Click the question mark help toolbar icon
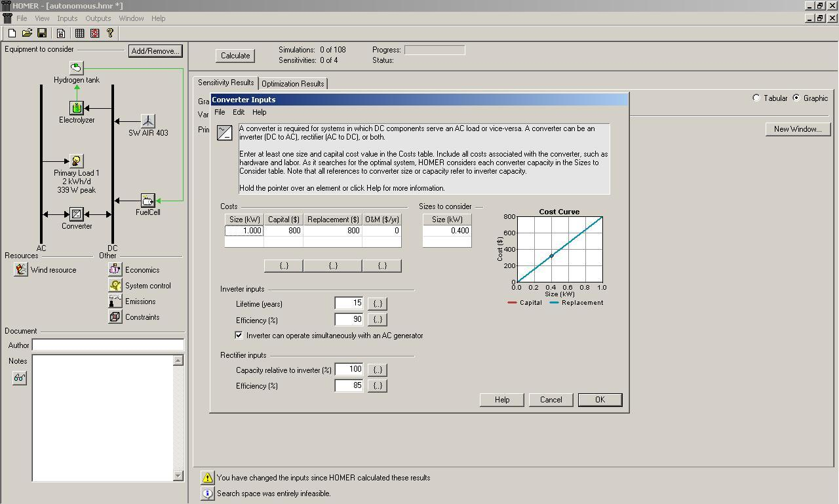The width and height of the screenshot is (839, 504). click(110, 33)
